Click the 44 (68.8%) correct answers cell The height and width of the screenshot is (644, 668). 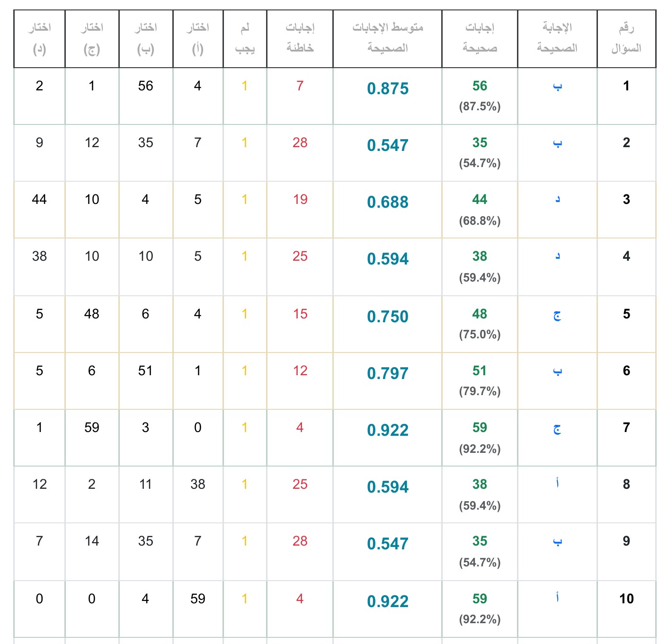tap(479, 209)
